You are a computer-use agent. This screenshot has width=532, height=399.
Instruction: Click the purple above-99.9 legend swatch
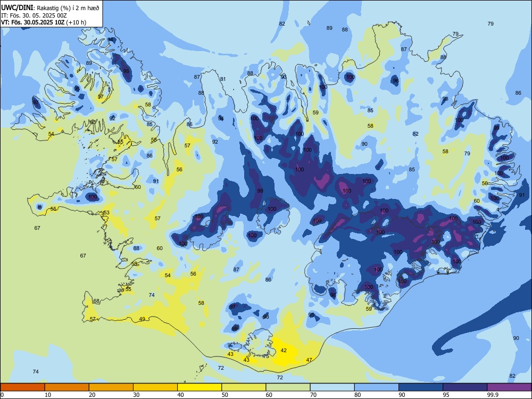point(509,387)
